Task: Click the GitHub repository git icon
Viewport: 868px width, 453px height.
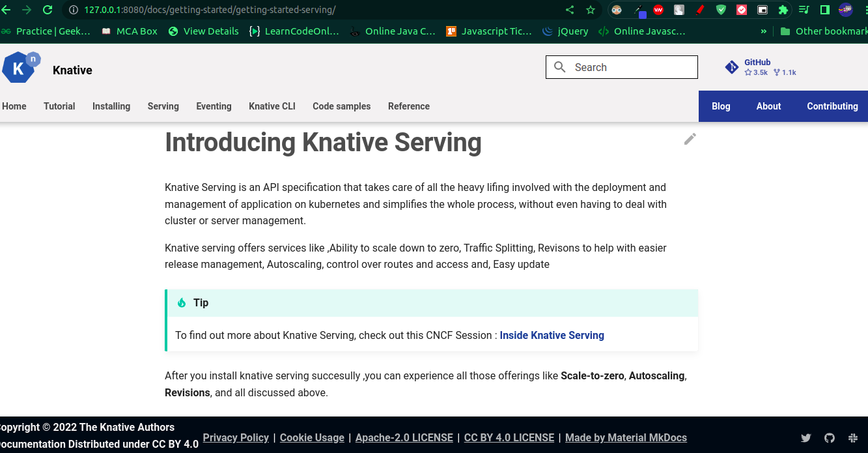Action: [x=732, y=67]
